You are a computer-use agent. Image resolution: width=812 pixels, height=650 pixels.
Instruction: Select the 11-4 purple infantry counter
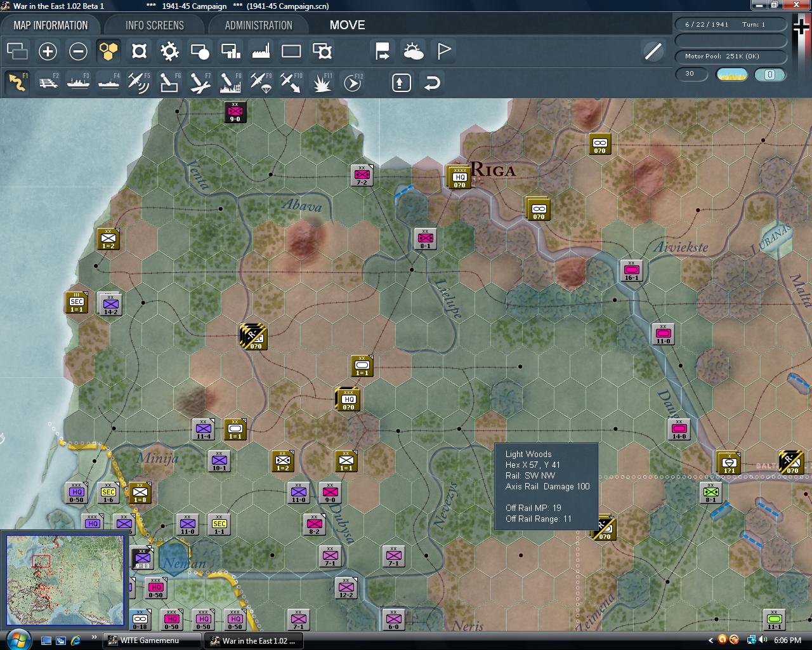(203, 429)
